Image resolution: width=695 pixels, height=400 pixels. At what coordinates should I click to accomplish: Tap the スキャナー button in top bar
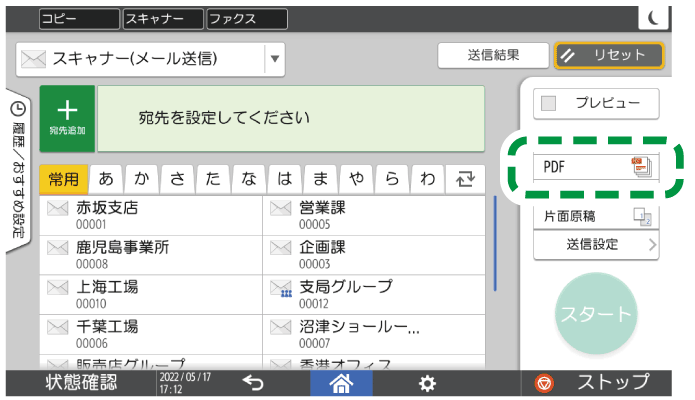163,19
